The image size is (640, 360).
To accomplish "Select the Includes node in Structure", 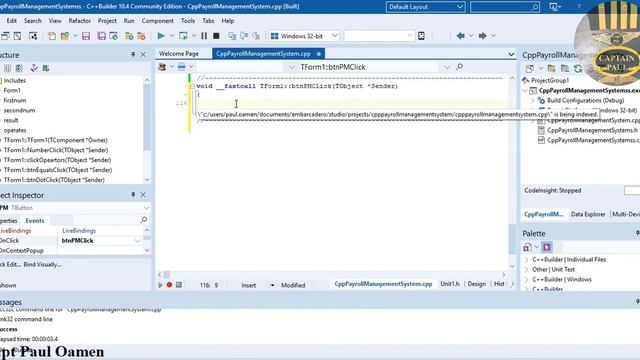I will tap(15, 80).
